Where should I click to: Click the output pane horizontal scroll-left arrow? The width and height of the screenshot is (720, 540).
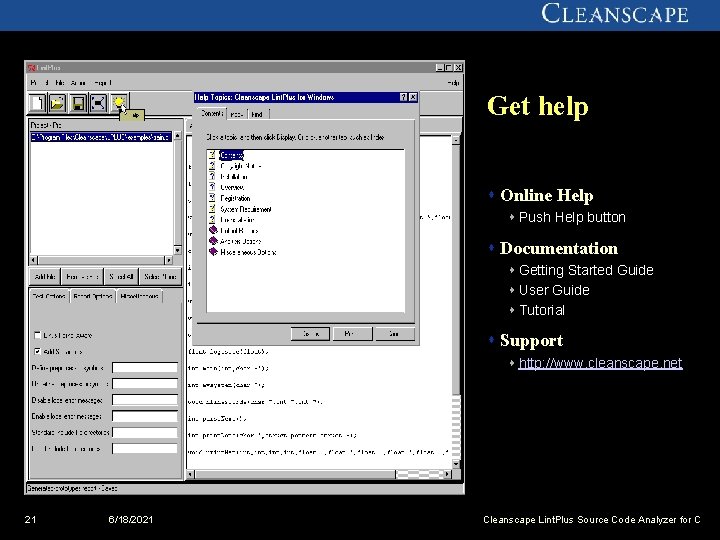click(191, 474)
